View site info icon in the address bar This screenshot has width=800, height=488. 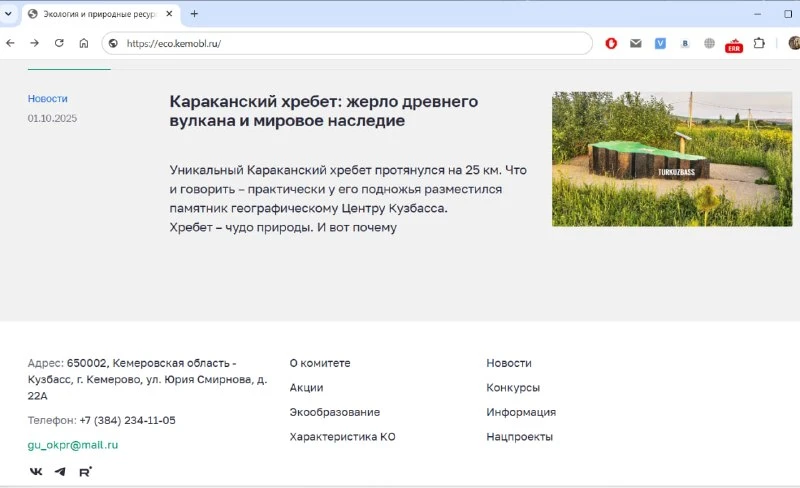click(113, 43)
